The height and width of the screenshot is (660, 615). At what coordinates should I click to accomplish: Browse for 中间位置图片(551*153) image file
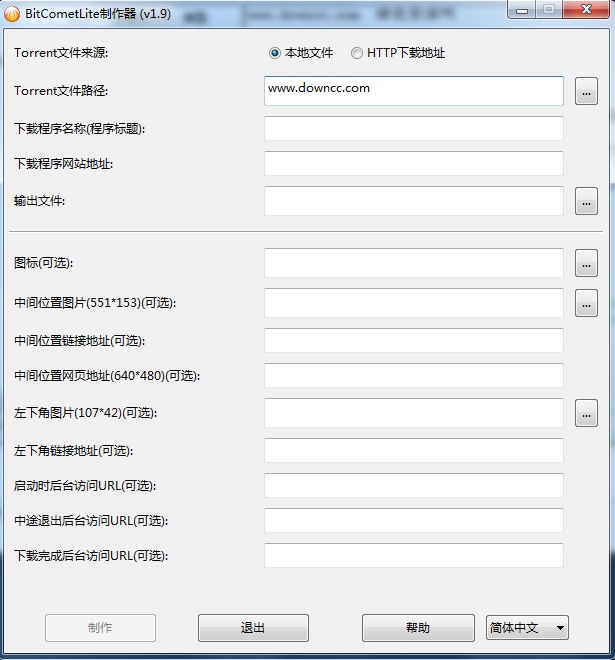pyautogui.click(x=586, y=303)
